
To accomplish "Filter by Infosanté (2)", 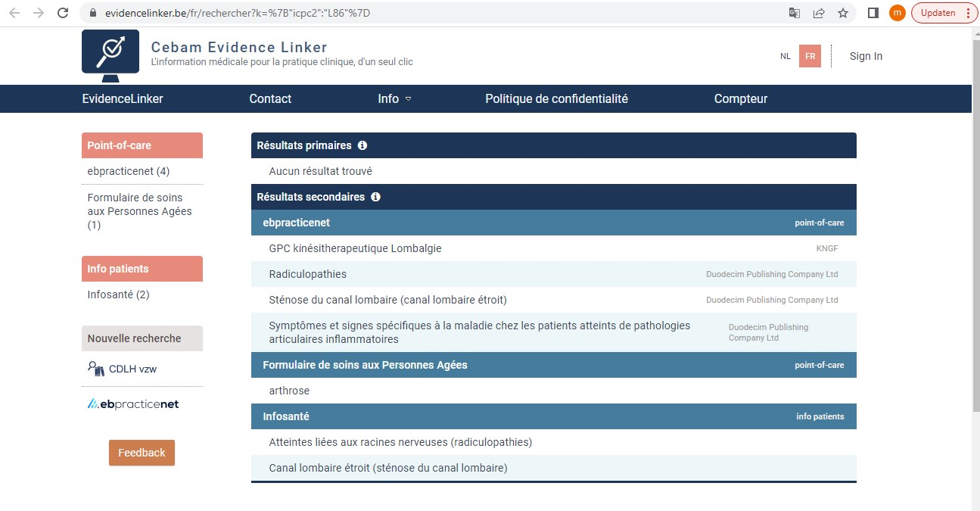I will point(119,294).
